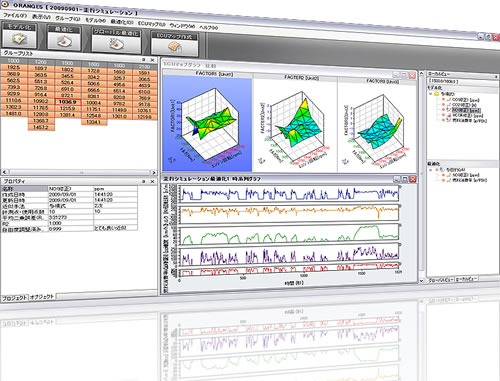Click the ORANGES app icon in title bar
Screen dimensions: 500x381
click(x=5, y=5)
